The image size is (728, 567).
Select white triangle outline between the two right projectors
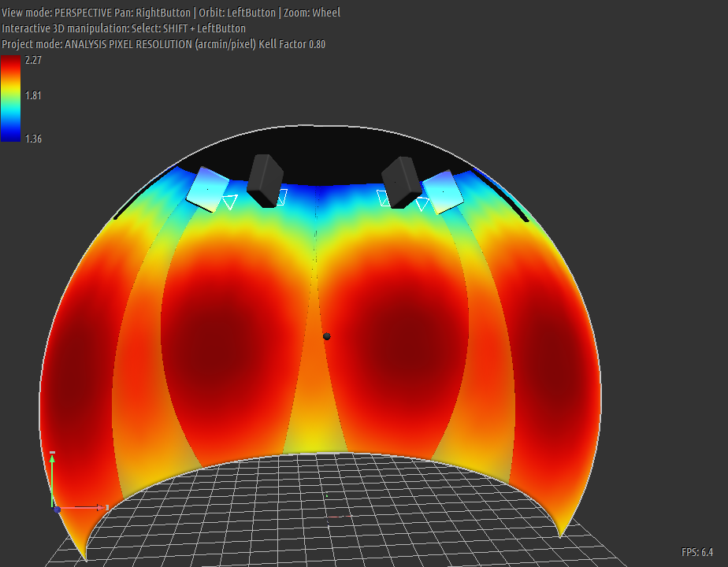(422, 204)
